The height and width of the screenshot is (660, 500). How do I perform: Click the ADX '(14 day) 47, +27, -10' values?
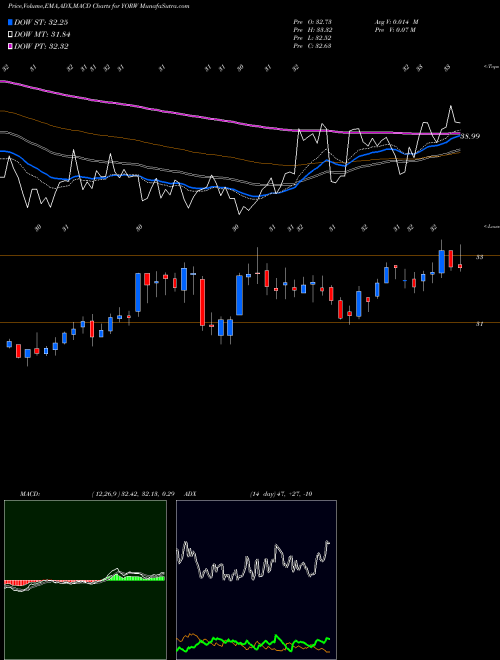pyautogui.click(x=281, y=494)
